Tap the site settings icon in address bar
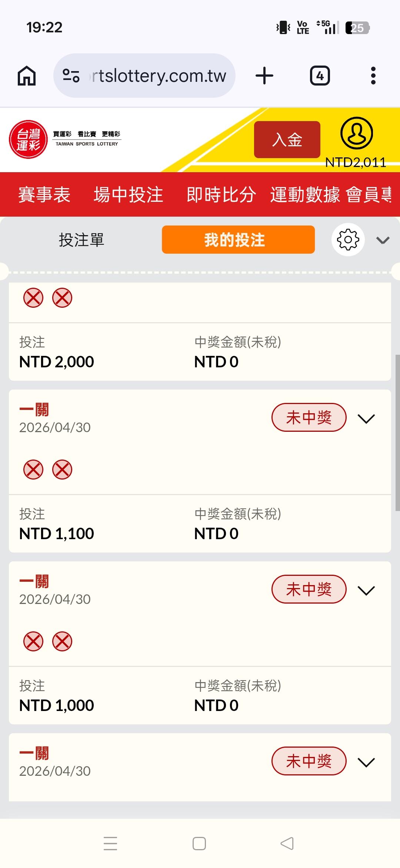The height and width of the screenshot is (868, 400). pyautogui.click(x=71, y=76)
